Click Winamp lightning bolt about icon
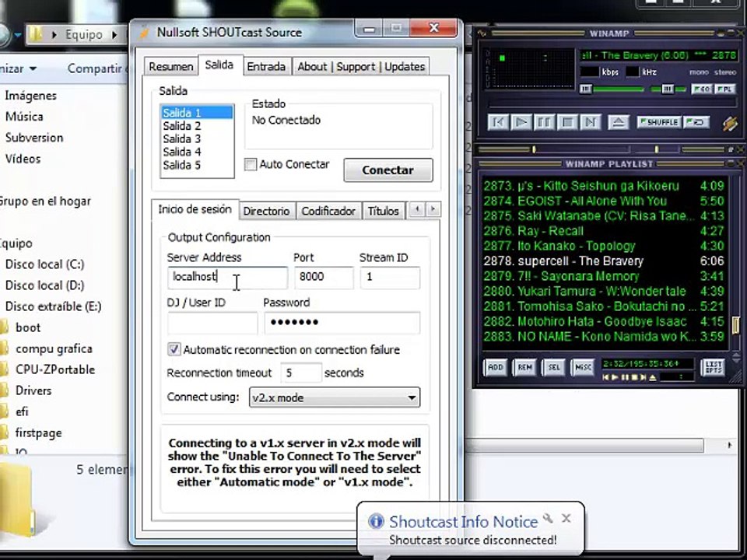 click(x=730, y=124)
